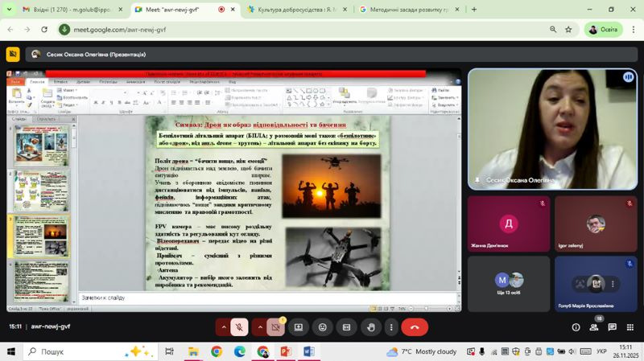Toggle closed captions button
This screenshot has width=644, height=361.
coord(347,327)
